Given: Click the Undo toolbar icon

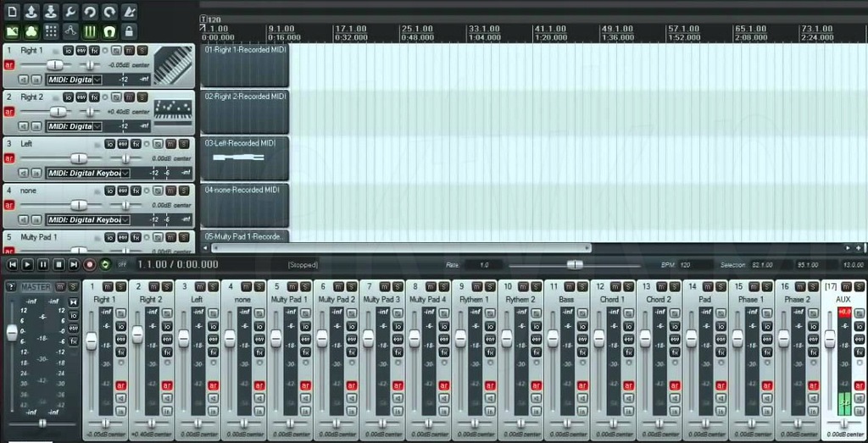Looking at the screenshot, I should point(90,11).
